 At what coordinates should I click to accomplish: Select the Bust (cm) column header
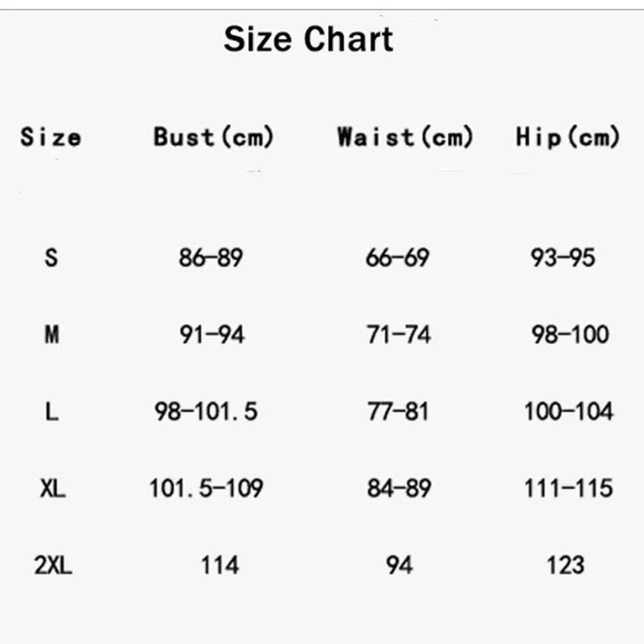coord(213,138)
